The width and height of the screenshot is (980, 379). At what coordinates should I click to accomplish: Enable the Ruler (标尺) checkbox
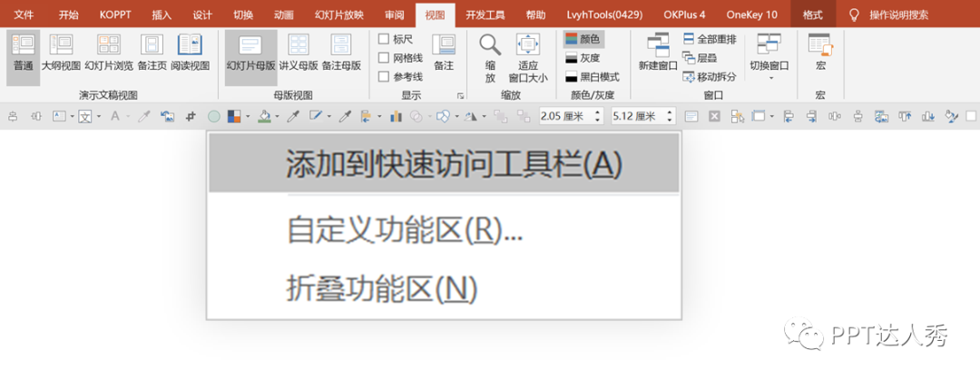384,39
